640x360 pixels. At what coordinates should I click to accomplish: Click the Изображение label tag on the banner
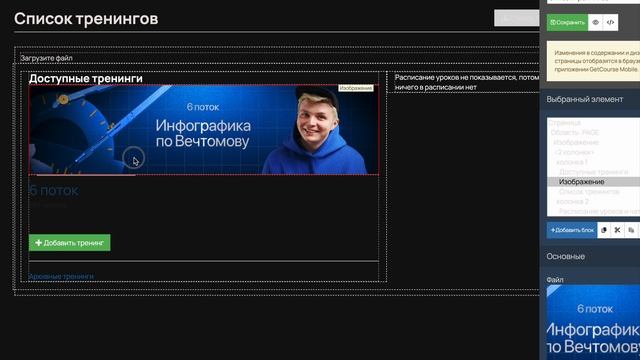pyautogui.click(x=356, y=88)
